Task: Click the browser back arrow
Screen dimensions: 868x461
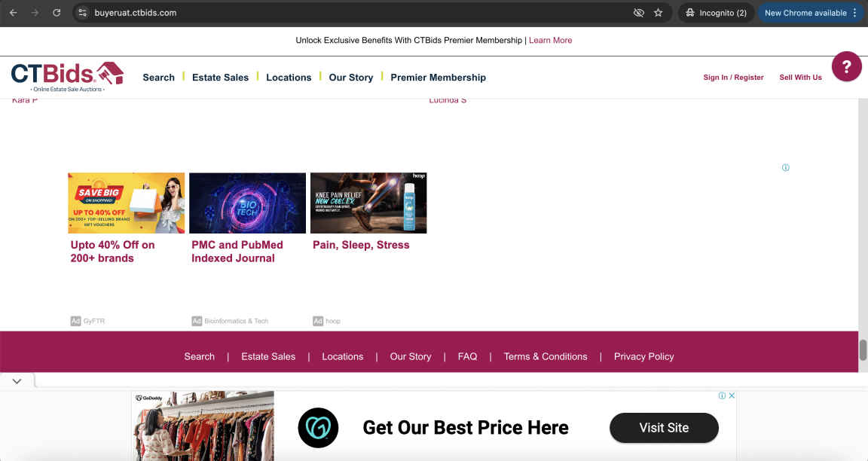Action: 13,13
